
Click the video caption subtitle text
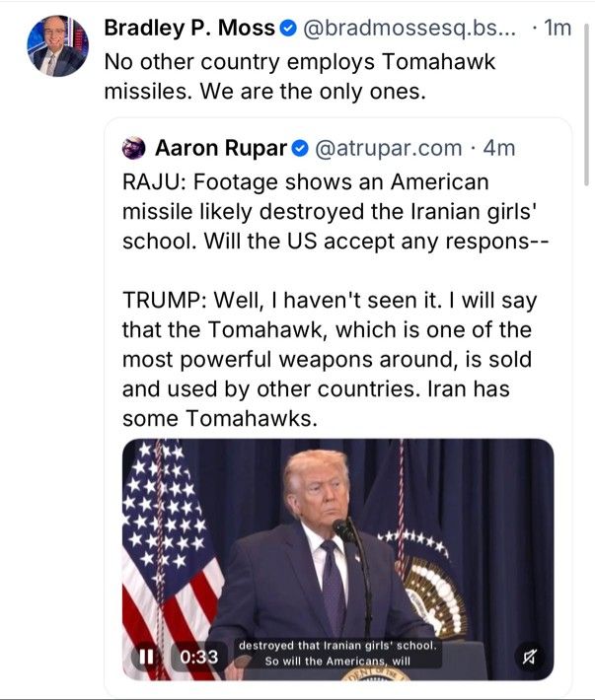(x=337, y=653)
